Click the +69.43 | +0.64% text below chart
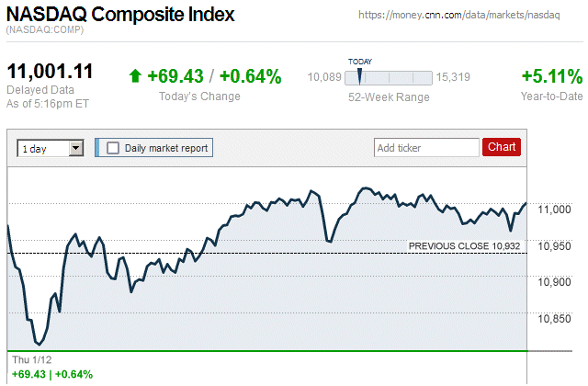This screenshot has width=588, height=386. click(x=51, y=374)
